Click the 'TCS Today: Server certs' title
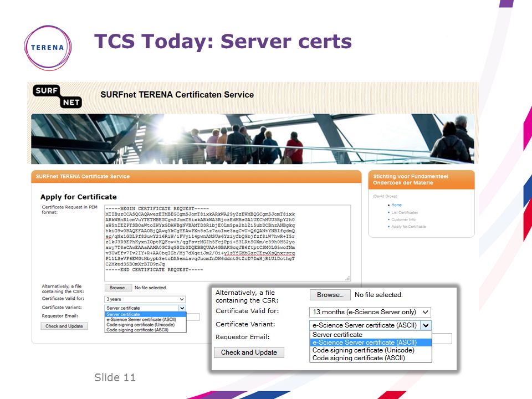 (x=223, y=42)
